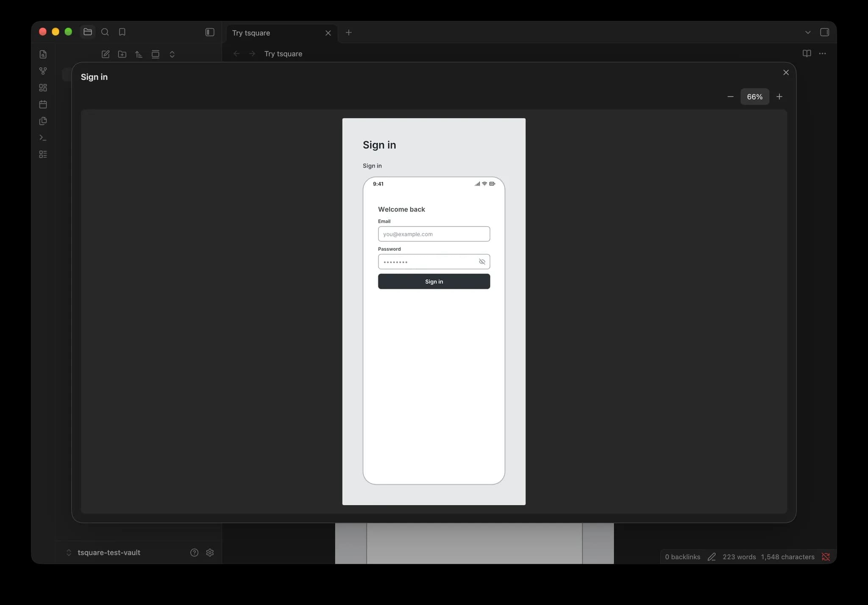Click the 66% zoom level button

coord(755,97)
